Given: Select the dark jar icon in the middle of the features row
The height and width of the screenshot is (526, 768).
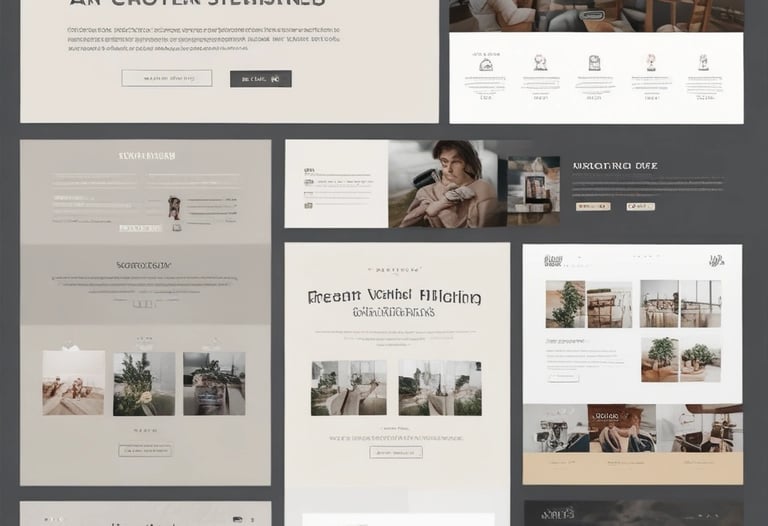Looking at the screenshot, I should (595, 63).
